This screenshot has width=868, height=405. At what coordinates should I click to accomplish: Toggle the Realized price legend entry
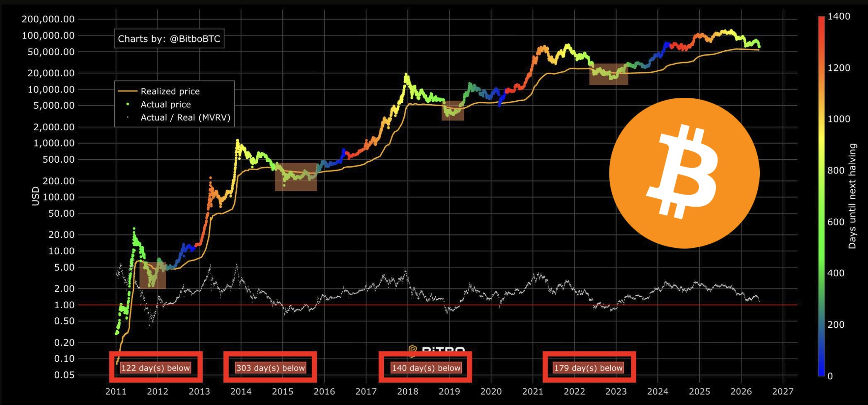(x=170, y=91)
